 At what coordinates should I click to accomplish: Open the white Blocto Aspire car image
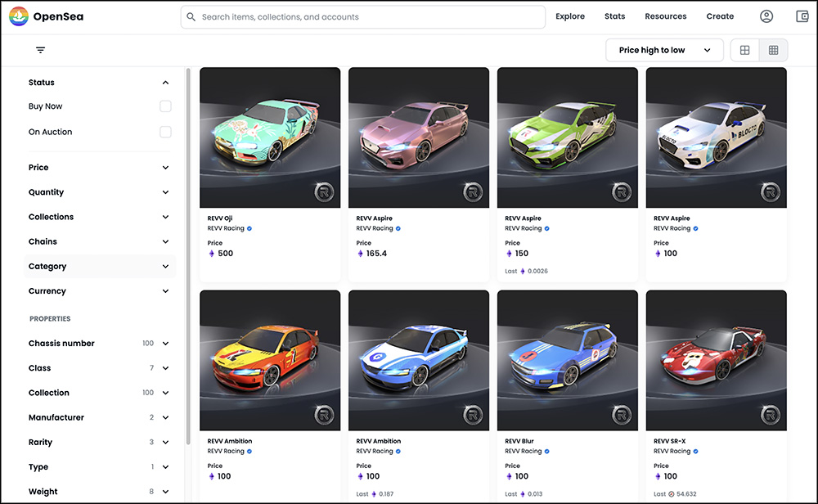pos(717,137)
